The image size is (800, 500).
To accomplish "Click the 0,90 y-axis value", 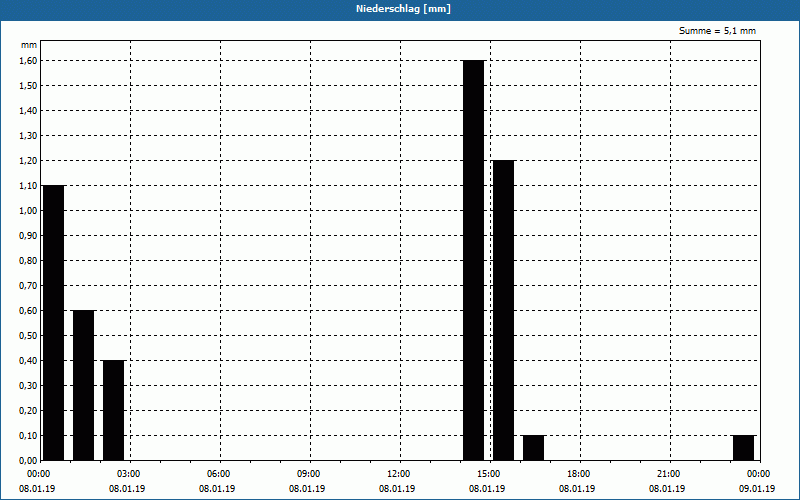I will point(29,236).
